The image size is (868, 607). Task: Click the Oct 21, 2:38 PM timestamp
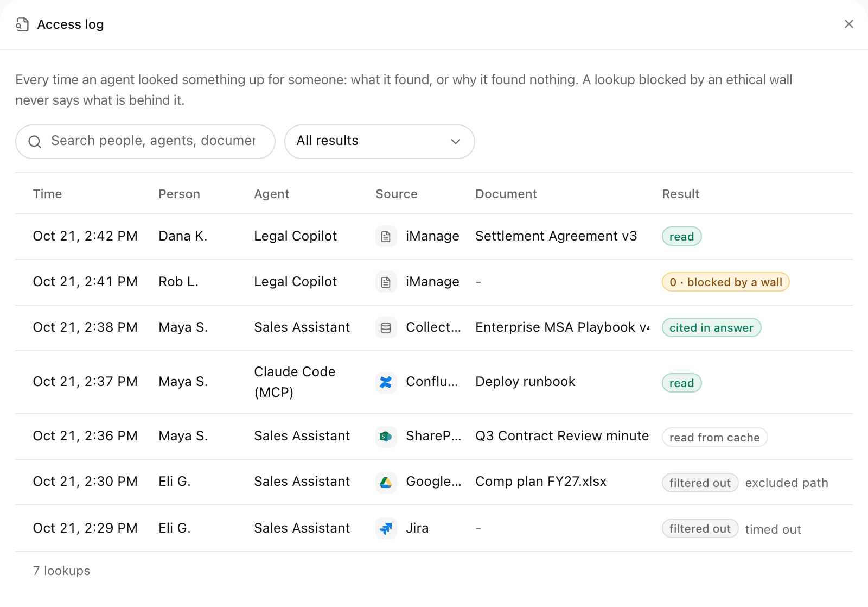pos(85,327)
